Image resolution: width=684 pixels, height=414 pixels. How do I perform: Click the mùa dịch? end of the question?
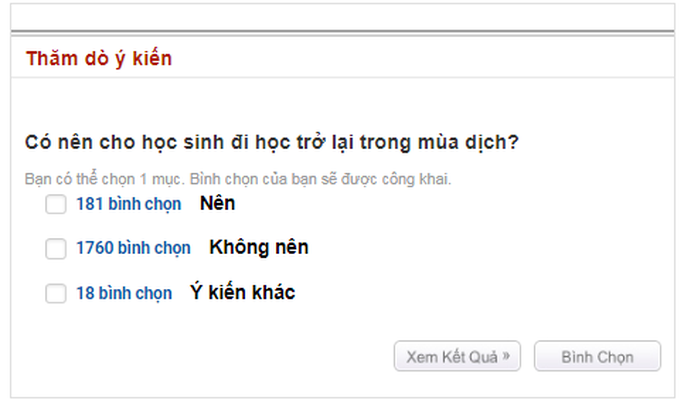click(x=468, y=142)
